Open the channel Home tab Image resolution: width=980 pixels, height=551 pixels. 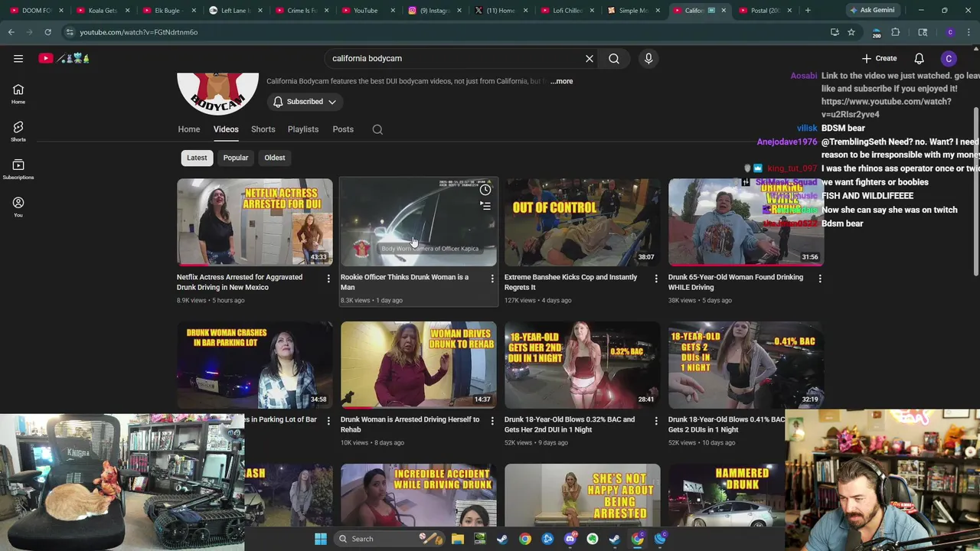pyautogui.click(x=189, y=129)
